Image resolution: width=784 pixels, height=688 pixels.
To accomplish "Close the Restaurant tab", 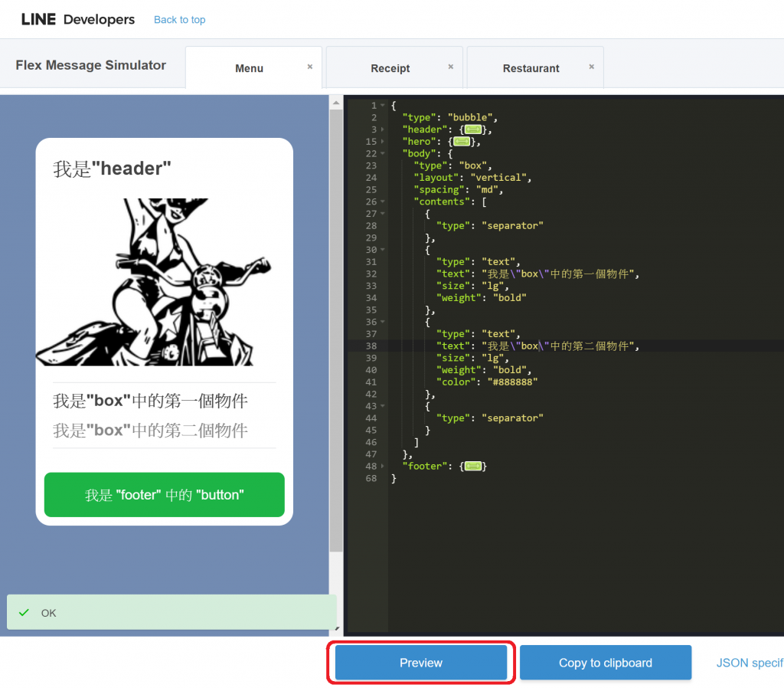I will coord(592,67).
